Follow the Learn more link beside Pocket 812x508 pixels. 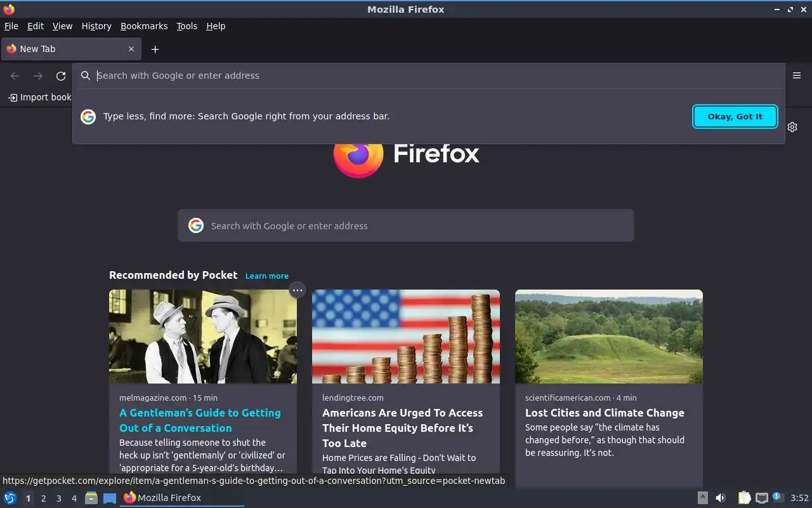267,276
